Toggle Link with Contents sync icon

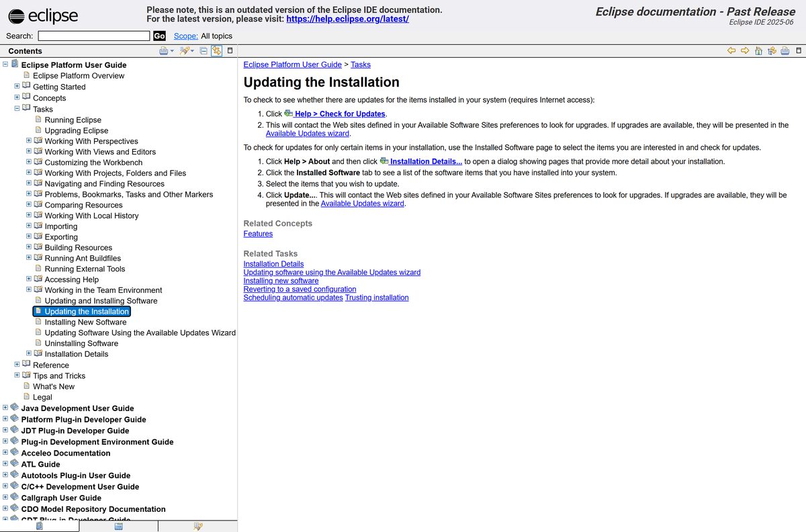[216, 51]
